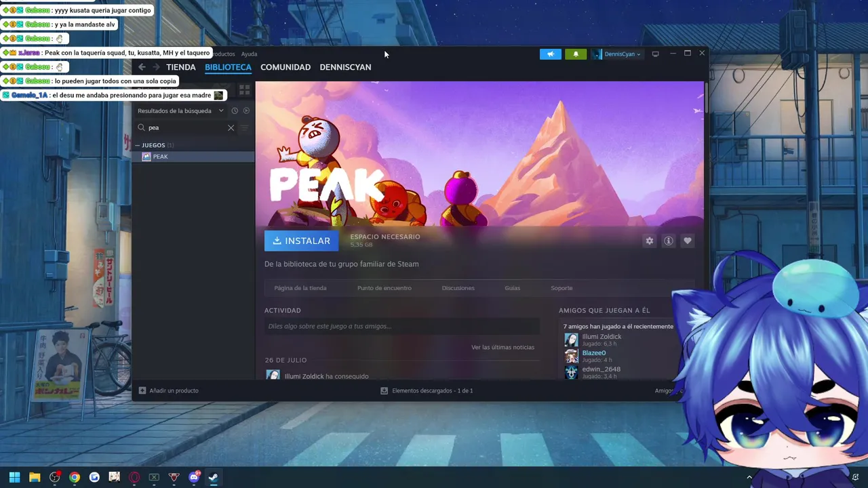Select the PEAK game icon in the list
868x488 pixels.
146,157
